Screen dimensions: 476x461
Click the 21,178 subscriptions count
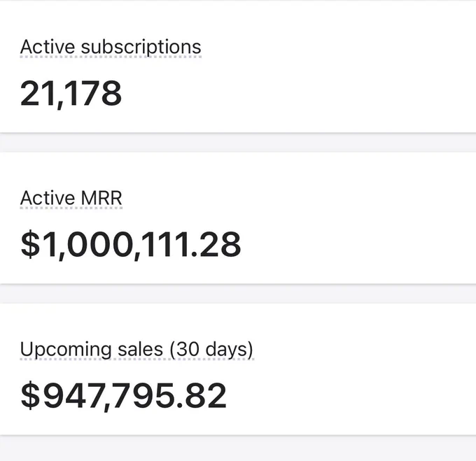(x=71, y=94)
